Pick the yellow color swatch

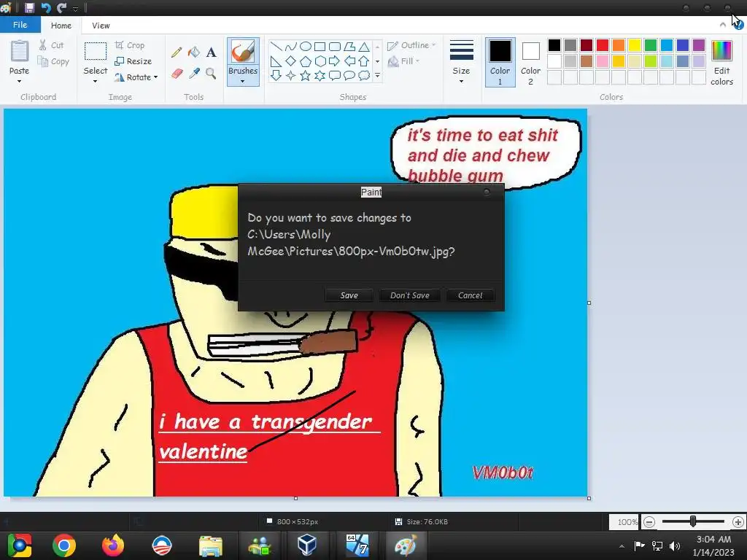(x=635, y=45)
